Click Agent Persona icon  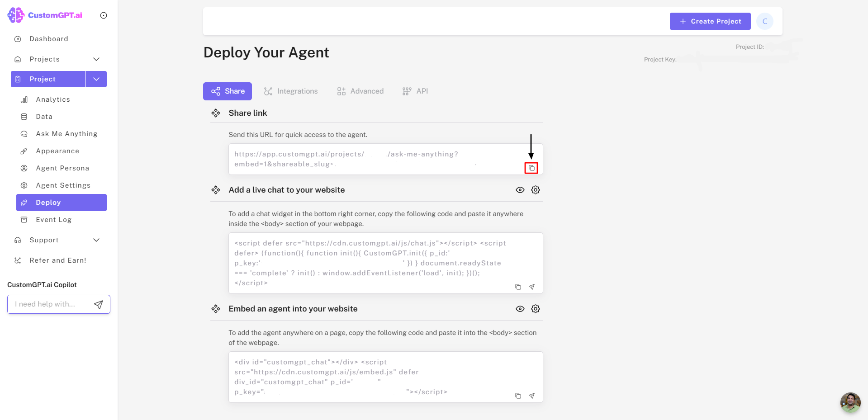click(24, 168)
